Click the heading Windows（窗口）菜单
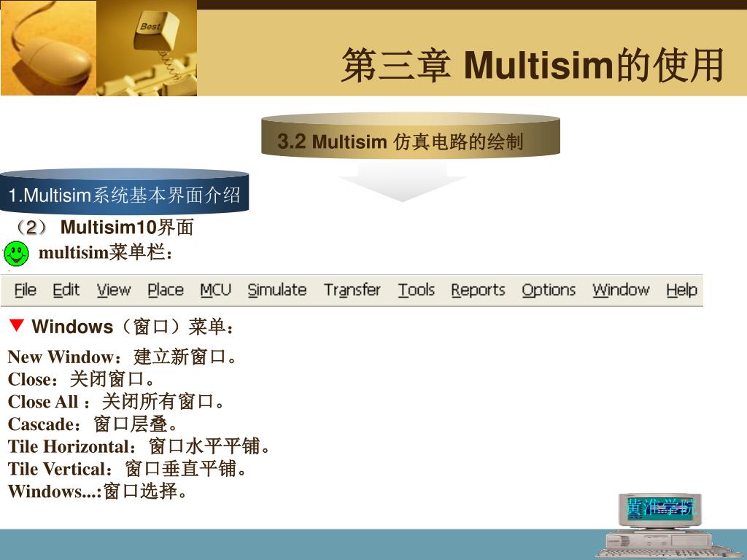Screen dimensions: 747x560 pyautogui.click(x=133, y=327)
